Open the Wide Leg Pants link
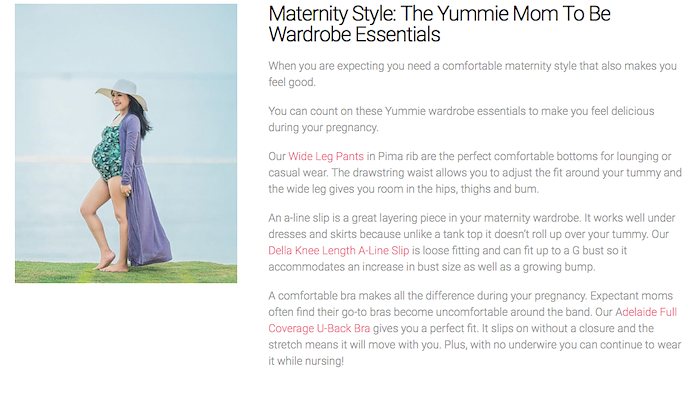The width and height of the screenshot is (700, 416). 326,157
